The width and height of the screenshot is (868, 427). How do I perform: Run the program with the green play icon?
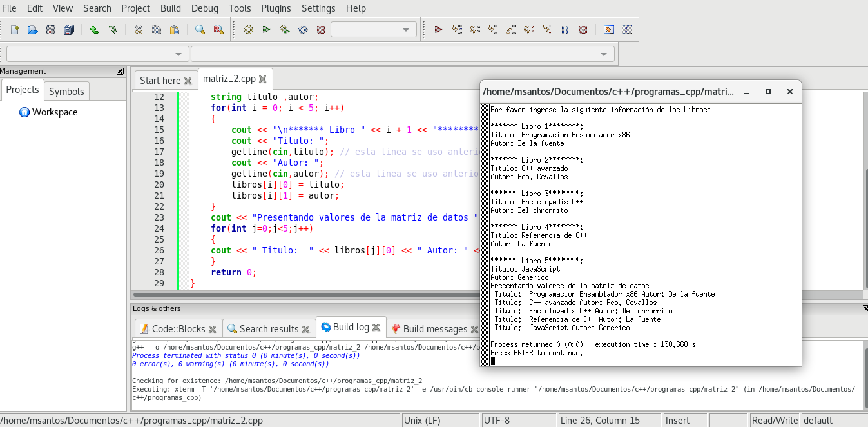(266, 30)
